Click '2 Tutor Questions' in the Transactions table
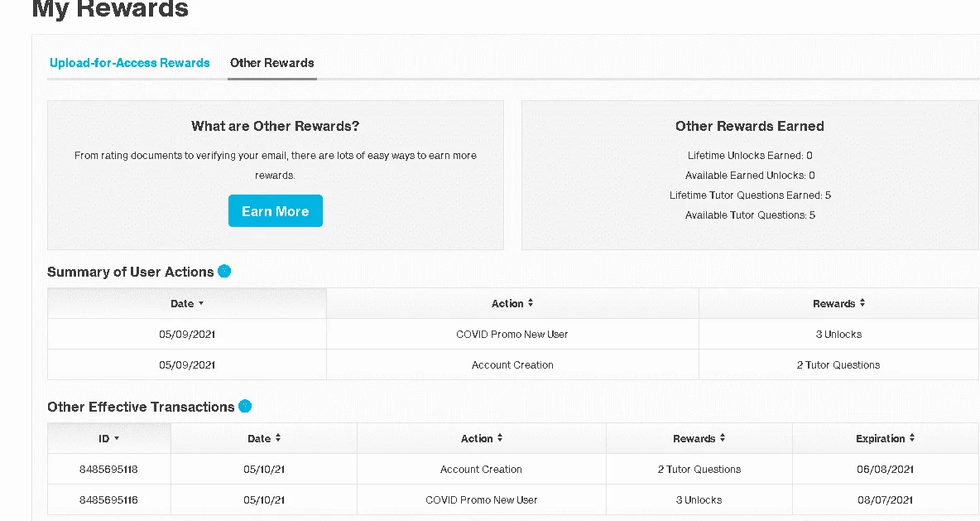 tap(699, 469)
